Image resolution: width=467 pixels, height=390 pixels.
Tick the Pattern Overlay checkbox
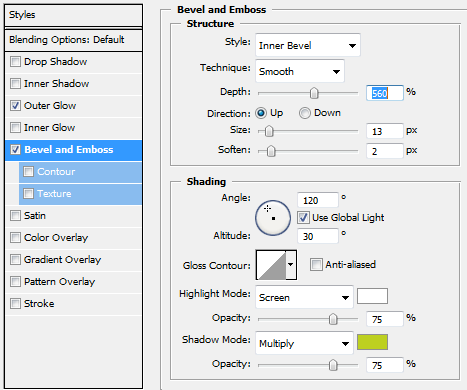click(15, 282)
